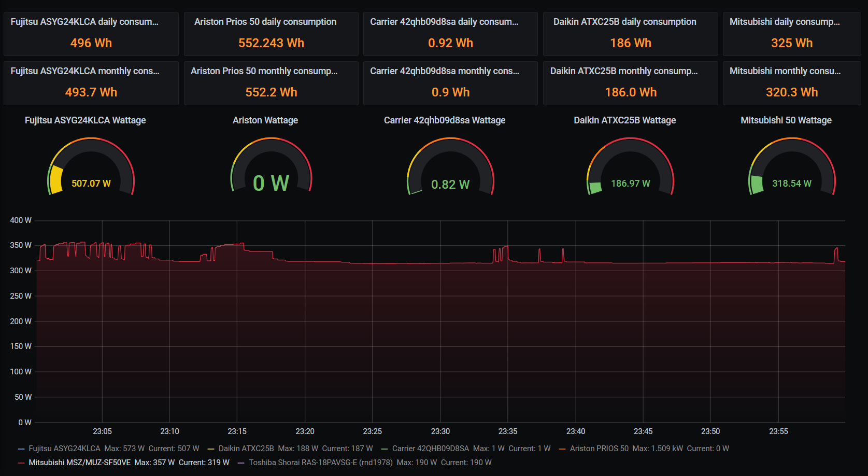Click the 552.243 Wh value
The image size is (868, 476).
pos(271,43)
